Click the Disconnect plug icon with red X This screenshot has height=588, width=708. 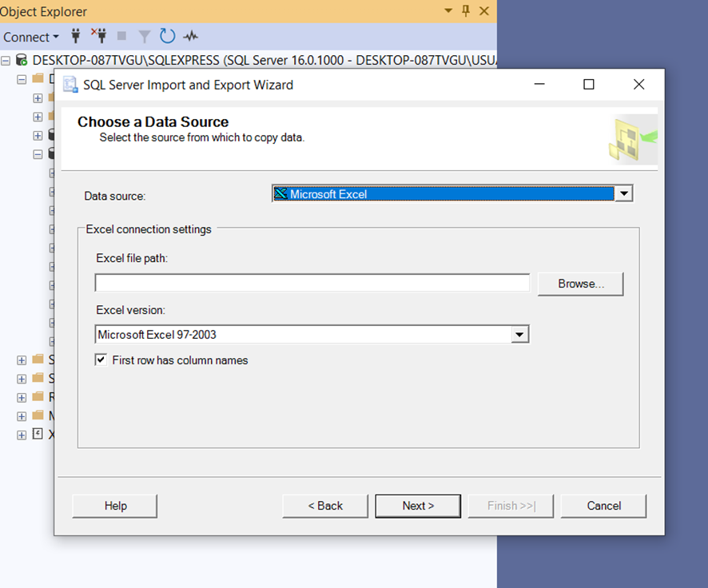tap(99, 36)
